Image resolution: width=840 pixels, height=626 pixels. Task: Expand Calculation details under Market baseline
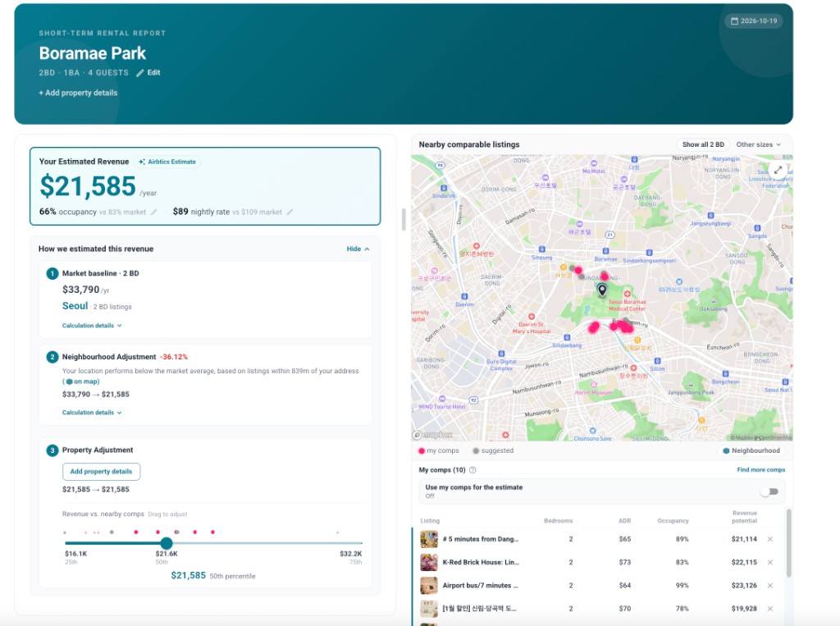92,326
